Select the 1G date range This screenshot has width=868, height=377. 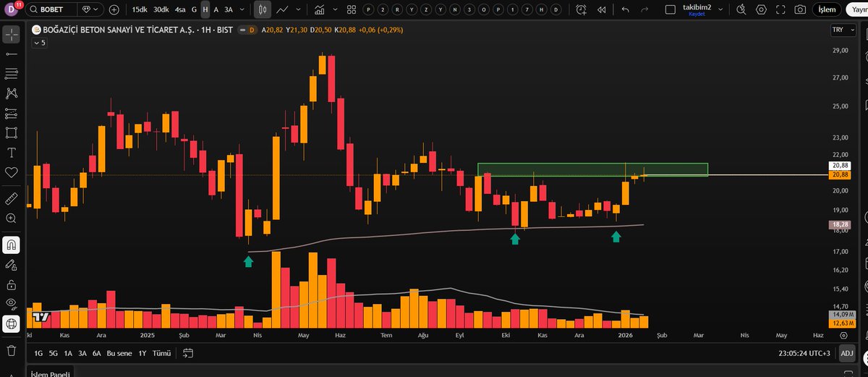tap(38, 353)
